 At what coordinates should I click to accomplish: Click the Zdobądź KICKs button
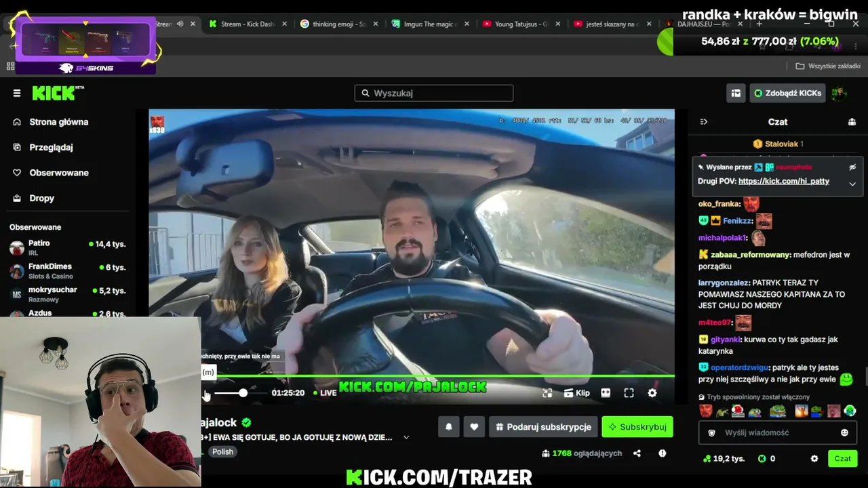787,94
